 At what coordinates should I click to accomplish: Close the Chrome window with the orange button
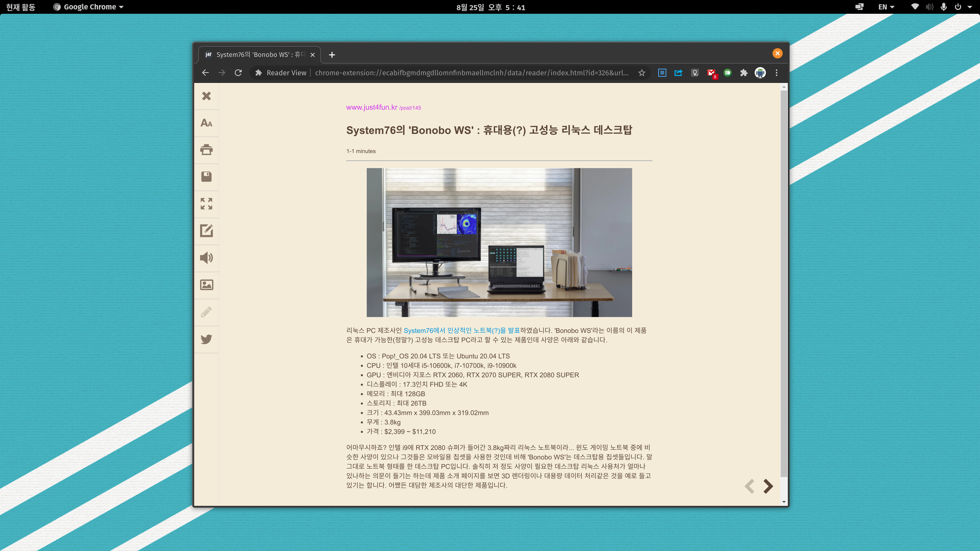[777, 53]
